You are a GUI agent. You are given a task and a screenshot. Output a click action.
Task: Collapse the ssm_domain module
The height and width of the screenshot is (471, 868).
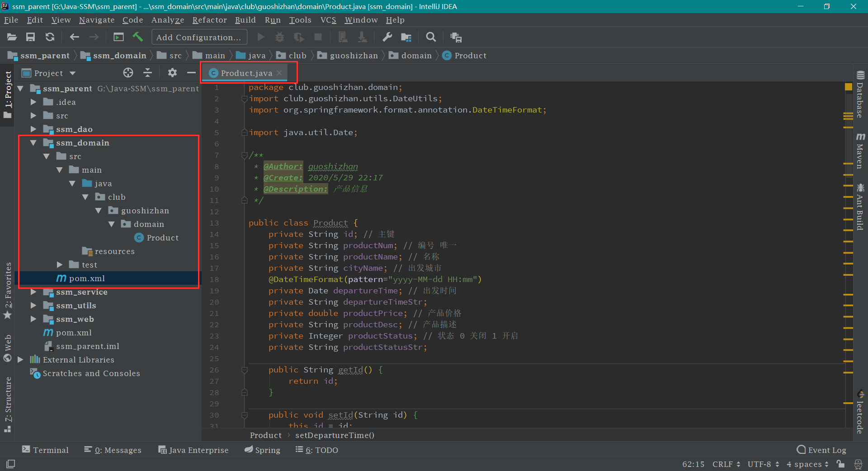click(x=33, y=143)
